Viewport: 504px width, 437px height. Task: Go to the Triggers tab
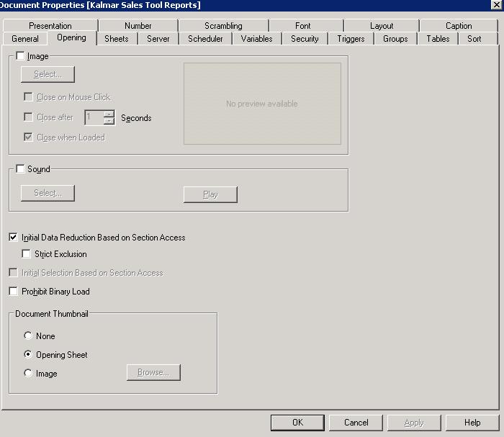(351, 39)
